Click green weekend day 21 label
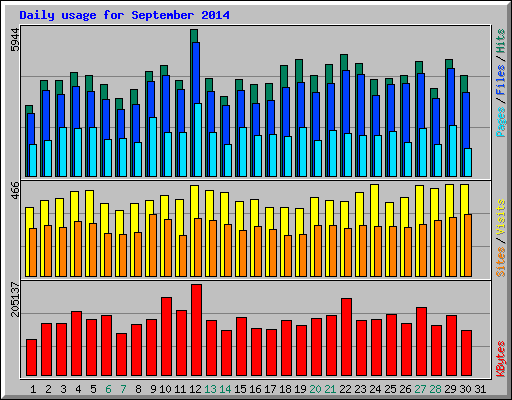This screenshot has height=400, width=512. pyautogui.click(x=330, y=389)
